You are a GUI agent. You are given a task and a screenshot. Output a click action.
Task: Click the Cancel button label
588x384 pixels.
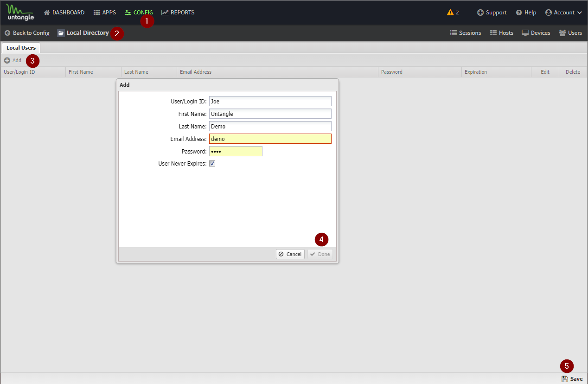click(x=294, y=254)
